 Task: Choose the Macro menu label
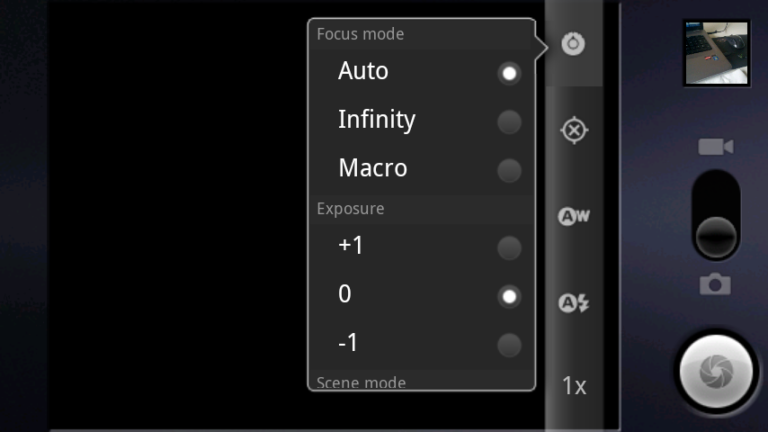click(372, 168)
